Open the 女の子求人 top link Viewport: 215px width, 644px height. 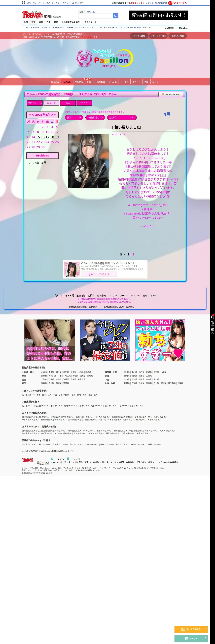click(32, 3)
